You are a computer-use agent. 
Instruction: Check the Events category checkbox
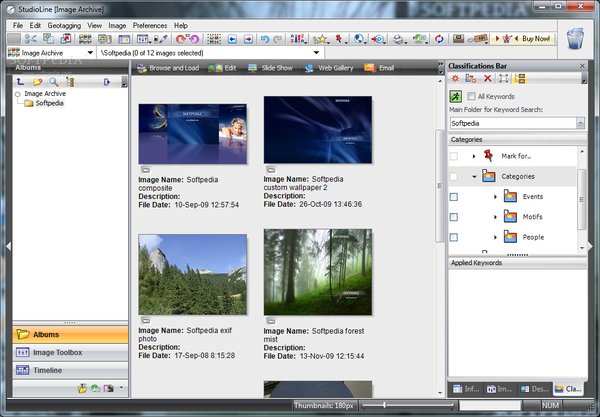click(454, 197)
